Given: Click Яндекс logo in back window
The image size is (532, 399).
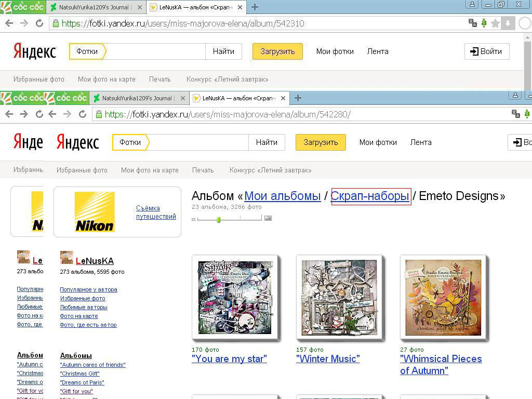Looking at the screenshot, I should [35, 51].
